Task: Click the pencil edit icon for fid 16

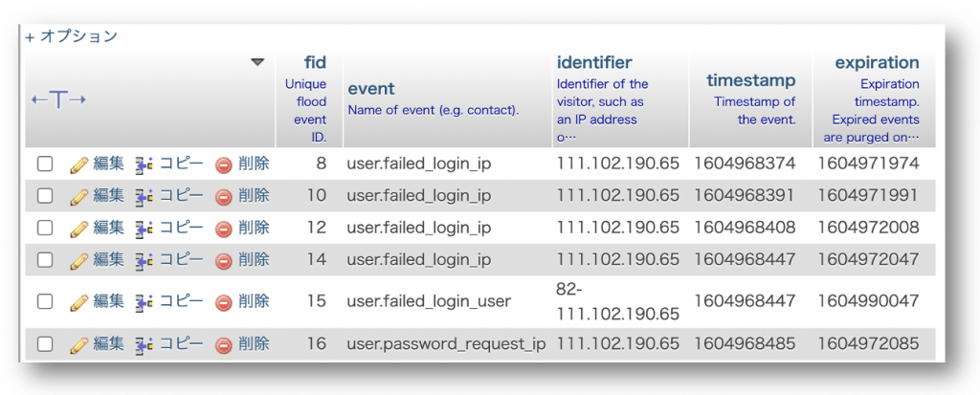Action: click(78, 343)
